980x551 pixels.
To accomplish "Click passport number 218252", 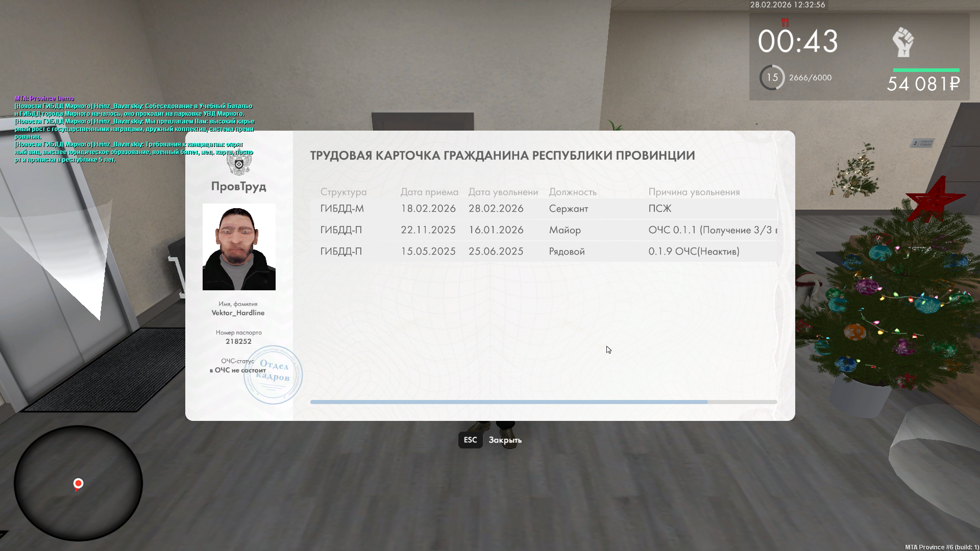I will click(x=238, y=341).
